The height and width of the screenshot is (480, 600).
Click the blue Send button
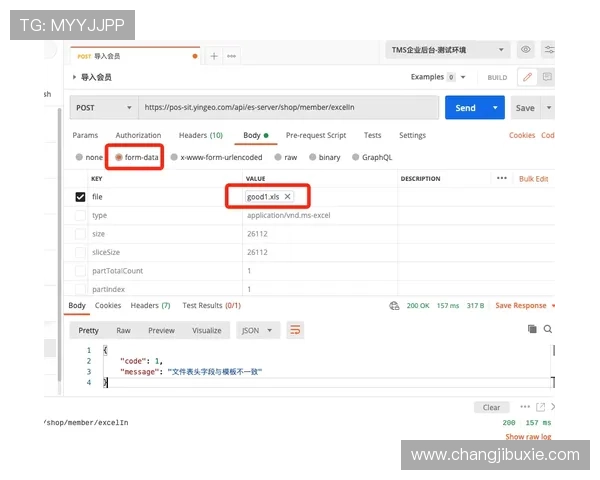click(465, 108)
